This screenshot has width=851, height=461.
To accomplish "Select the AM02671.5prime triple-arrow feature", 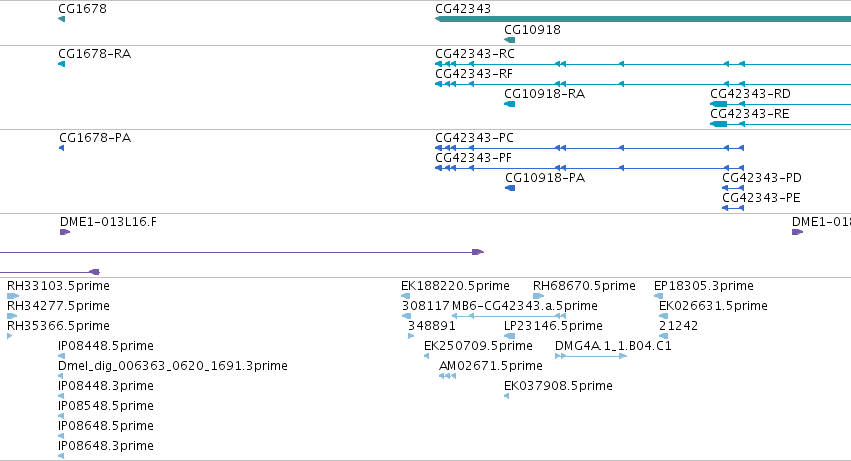I will coord(448,376).
